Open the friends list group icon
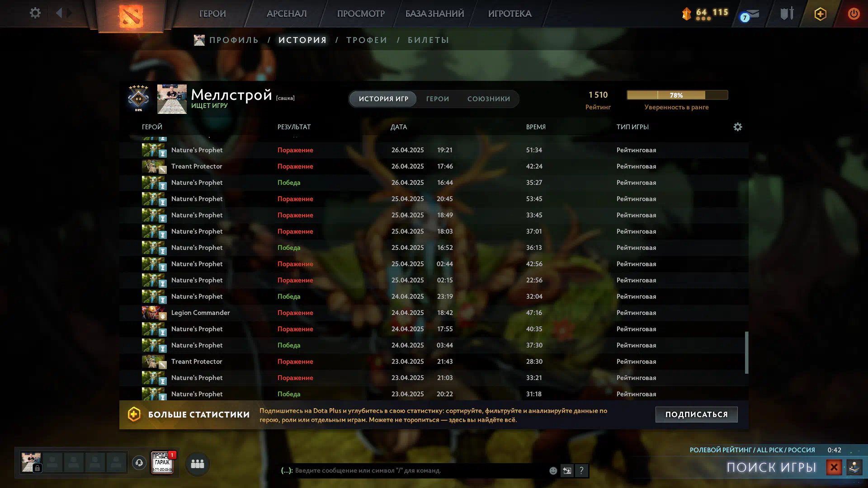This screenshot has height=488, width=868. tap(198, 464)
